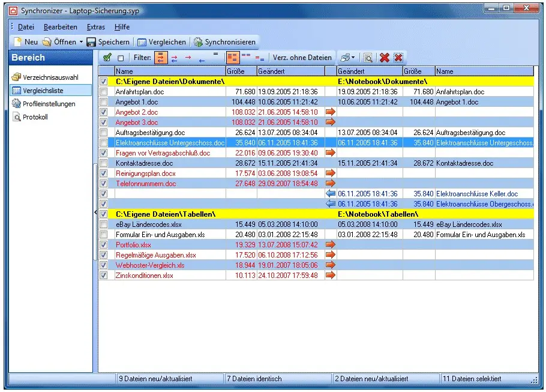Click the green checkmark select-all icon
Screen dimensions: 546x392
click(x=107, y=58)
